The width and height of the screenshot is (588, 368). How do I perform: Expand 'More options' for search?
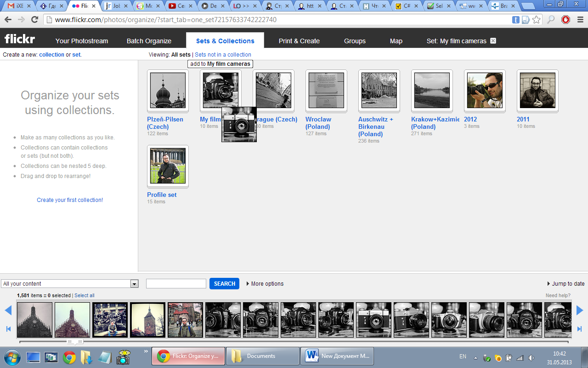click(265, 284)
